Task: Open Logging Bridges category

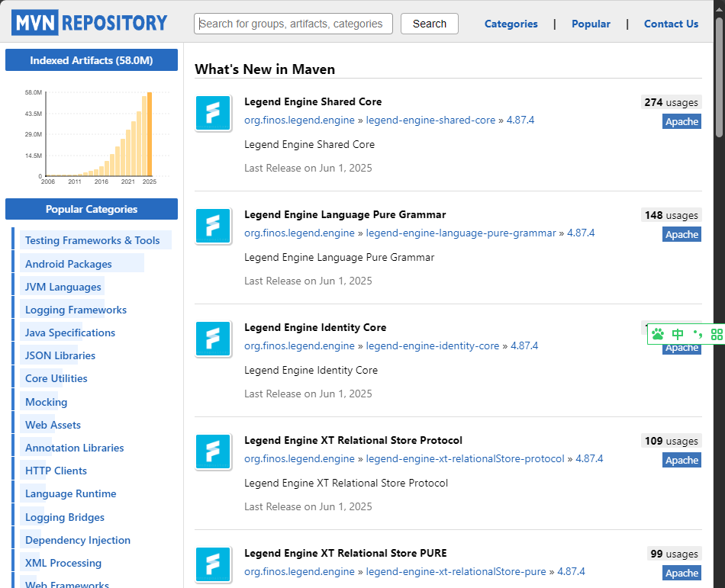Action: [x=65, y=517]
